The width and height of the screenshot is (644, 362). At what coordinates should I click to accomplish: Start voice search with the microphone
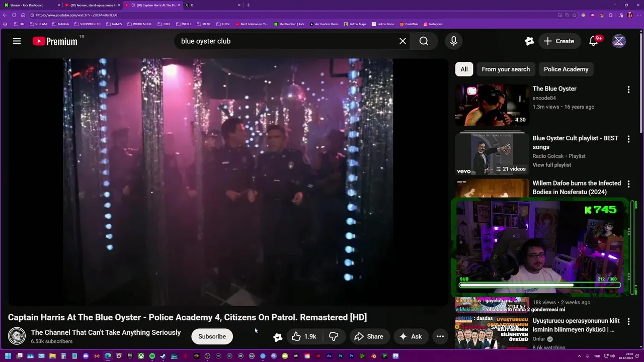click(x=454, y=41)
